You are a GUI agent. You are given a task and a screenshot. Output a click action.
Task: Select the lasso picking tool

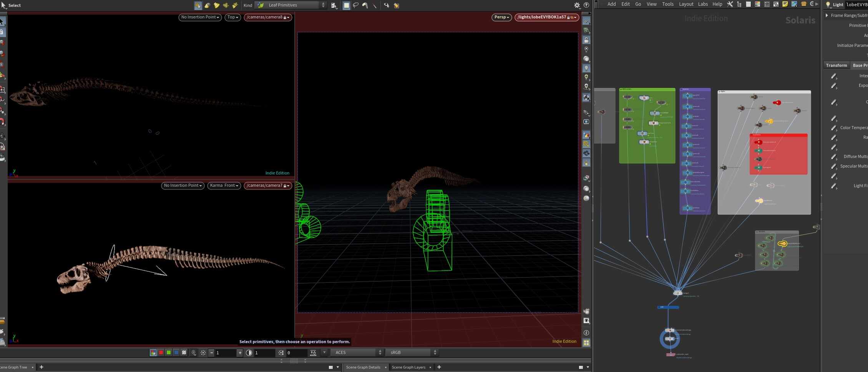(356, 5)
